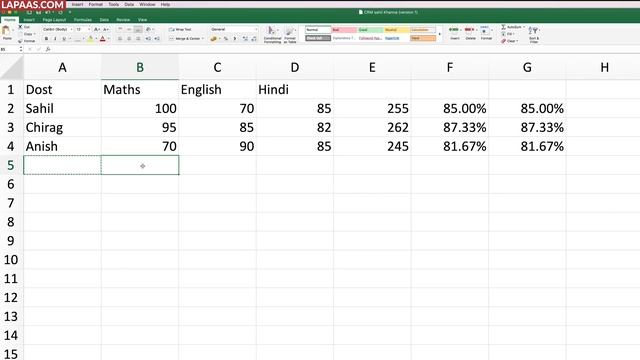This screenshot has height=360, width=640.
Task: Open the Help menu
Action: pyautogui.click(x=165, y=4)
